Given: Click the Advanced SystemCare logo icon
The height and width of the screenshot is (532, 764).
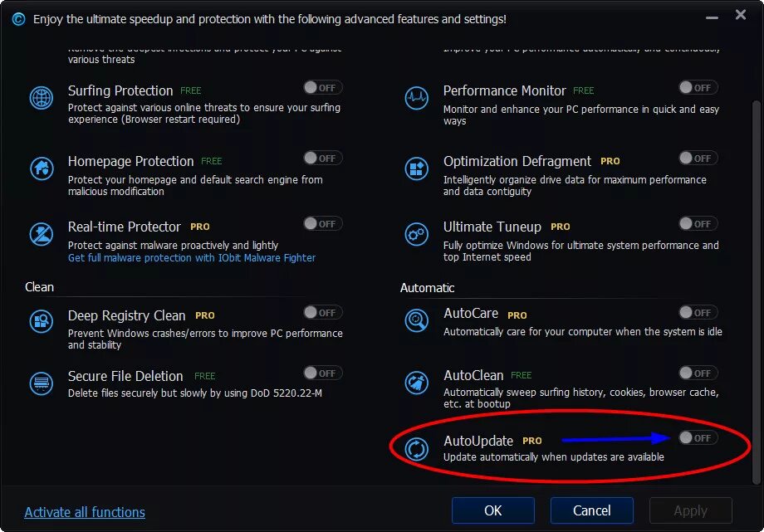Looking at the screenshot, I should (18, 19).
